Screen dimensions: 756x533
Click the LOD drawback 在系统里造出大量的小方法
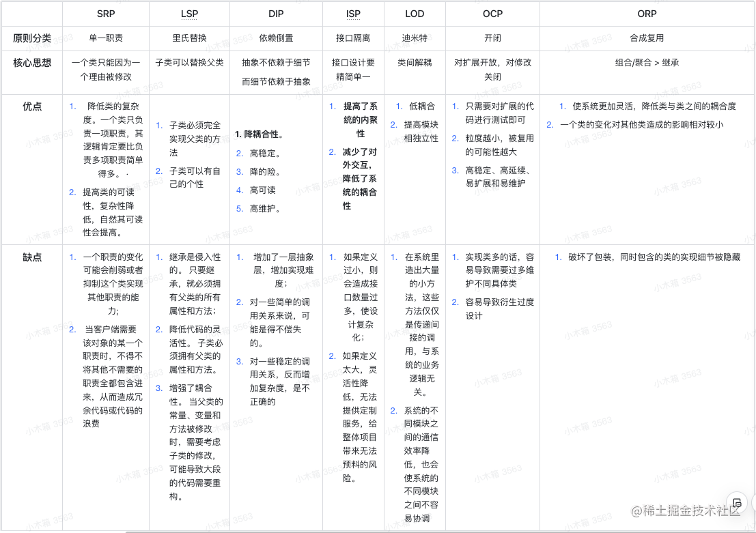(x=422, y=324)
